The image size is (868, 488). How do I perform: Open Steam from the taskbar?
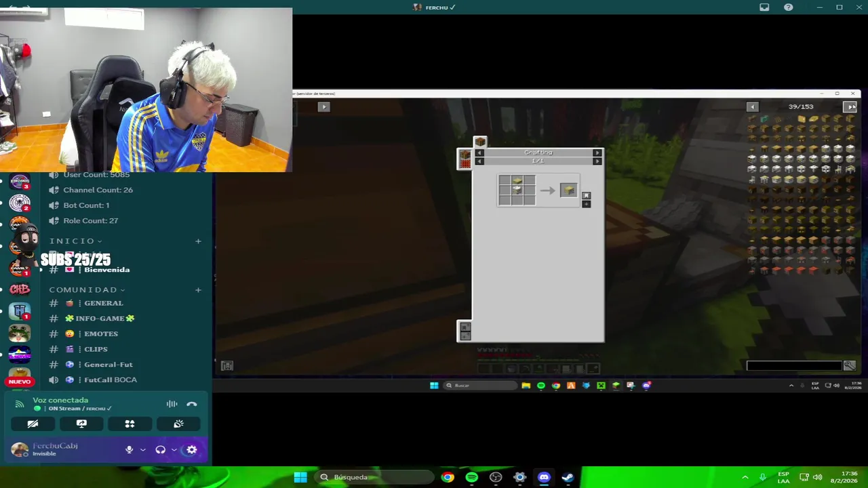tap(568, 477)
